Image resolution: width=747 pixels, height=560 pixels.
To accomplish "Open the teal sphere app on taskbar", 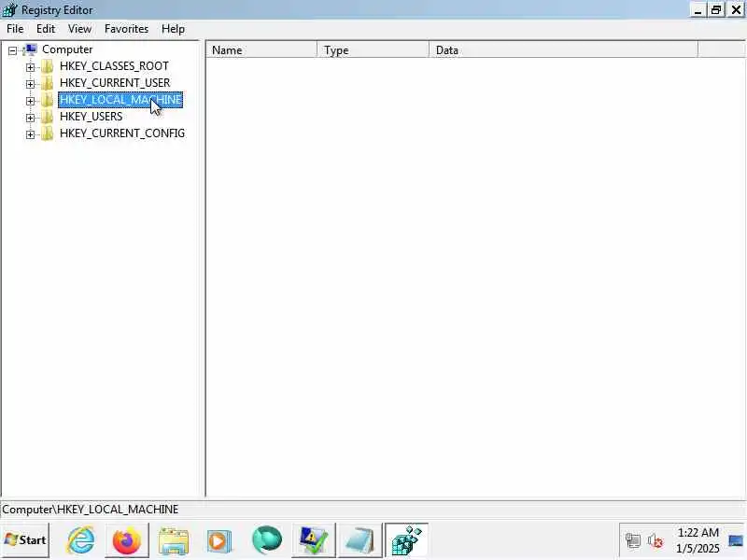I will click(x=267, y=540).
